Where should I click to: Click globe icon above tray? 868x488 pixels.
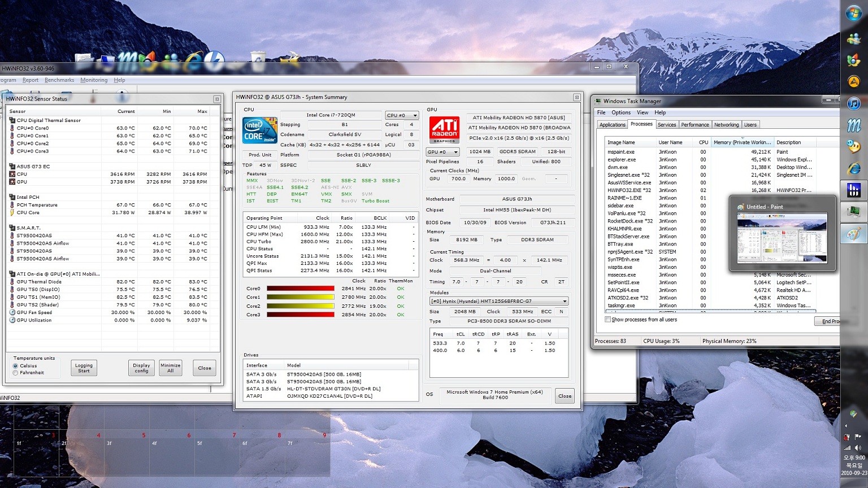point(853,414)
